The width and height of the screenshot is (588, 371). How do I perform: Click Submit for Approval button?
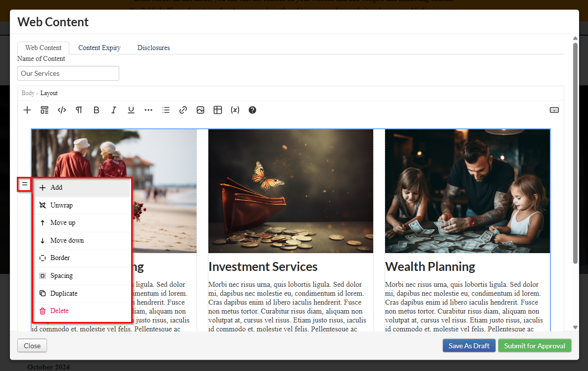point(535,346)
